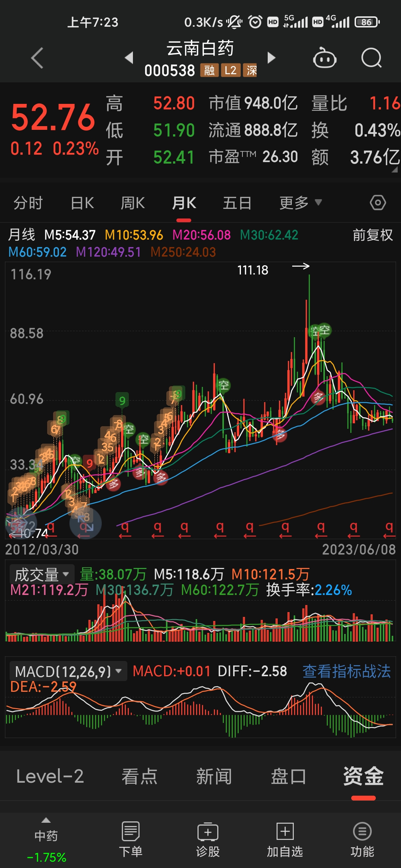Switch to previous stock with left triangle

coord(129,57)
